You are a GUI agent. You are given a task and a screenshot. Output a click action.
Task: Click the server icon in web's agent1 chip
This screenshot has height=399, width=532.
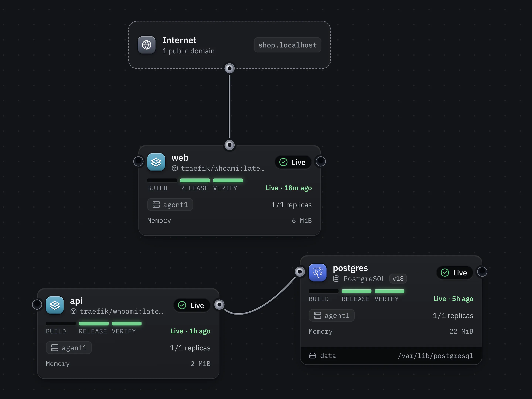point(156,205)
